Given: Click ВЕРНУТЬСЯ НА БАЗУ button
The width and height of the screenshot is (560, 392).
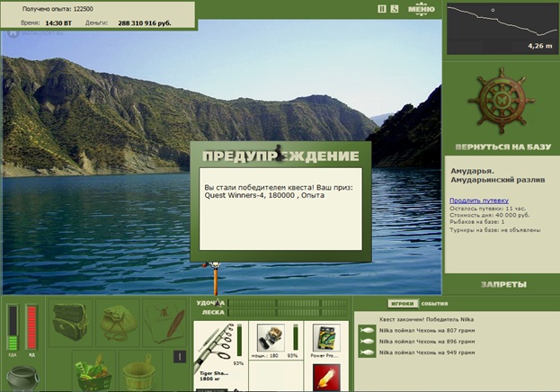Looking at the screenshot, I should coord(503,147).
